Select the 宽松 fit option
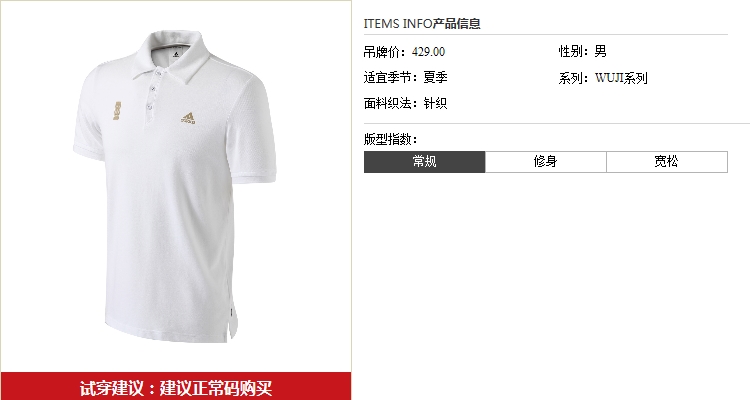The width and height of the screenshot is (750, 400). [x=667, y=162]
